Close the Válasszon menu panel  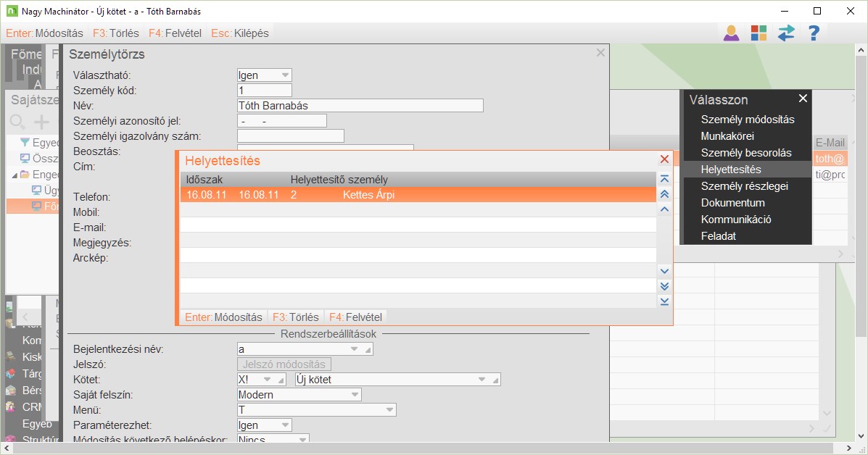803,99
